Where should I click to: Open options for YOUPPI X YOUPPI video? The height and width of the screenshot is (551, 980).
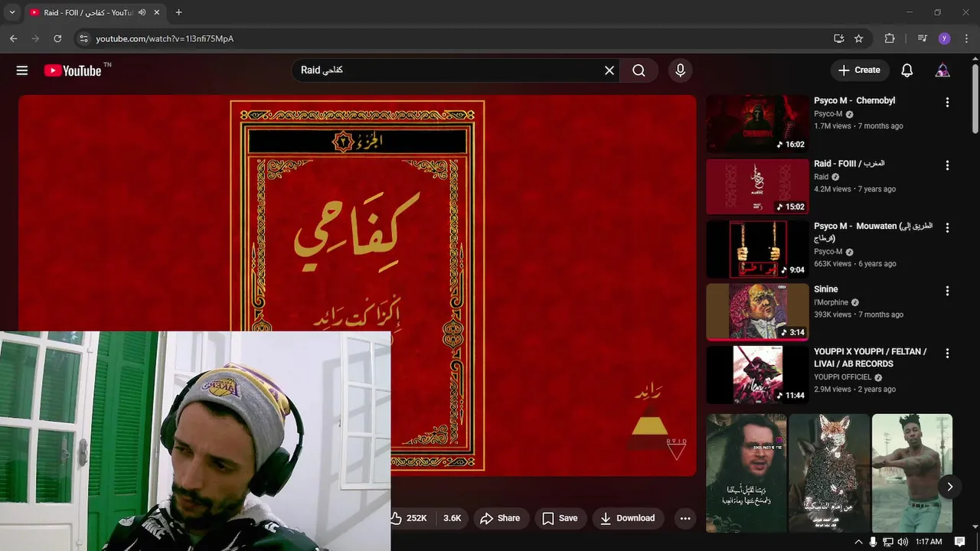(x=947, y=354)
